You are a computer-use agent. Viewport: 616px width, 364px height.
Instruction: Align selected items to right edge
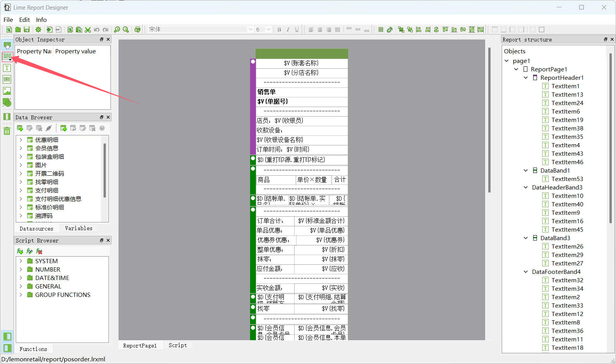click(x=428, y=30)
